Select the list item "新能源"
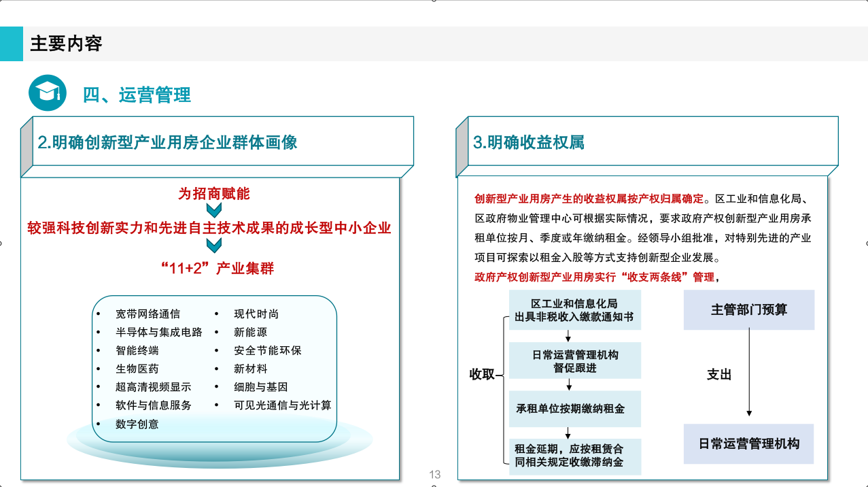This screenshot has height=487, width=868. [250, 332]
